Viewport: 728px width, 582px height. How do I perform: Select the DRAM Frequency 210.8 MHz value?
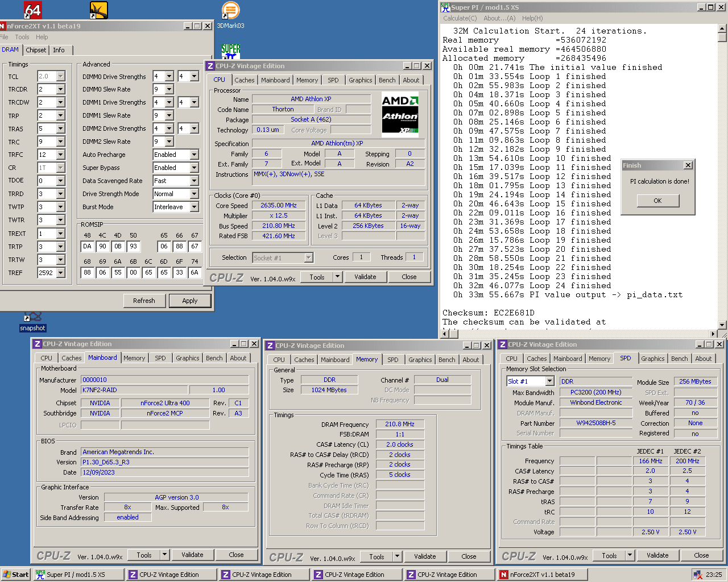pos(400,424)
